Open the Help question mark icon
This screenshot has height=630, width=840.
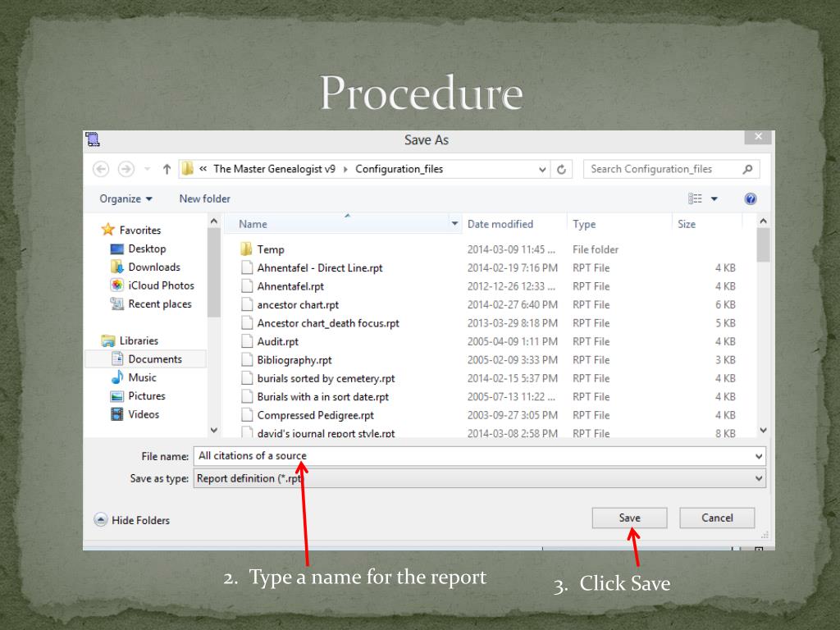751,199
